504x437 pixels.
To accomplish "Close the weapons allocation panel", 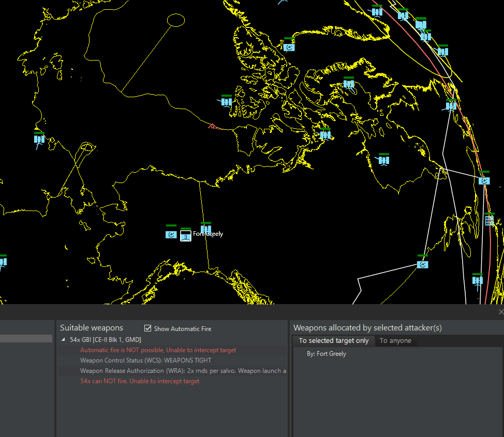I will point(501,312).
